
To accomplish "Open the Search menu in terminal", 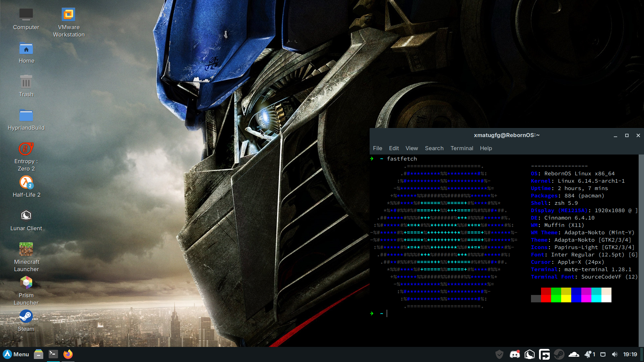I will pyautogui.click(x=434, y=148).
